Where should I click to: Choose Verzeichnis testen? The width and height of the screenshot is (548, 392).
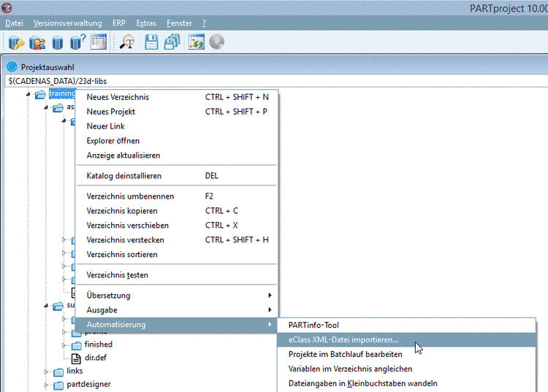click(177, 275)
